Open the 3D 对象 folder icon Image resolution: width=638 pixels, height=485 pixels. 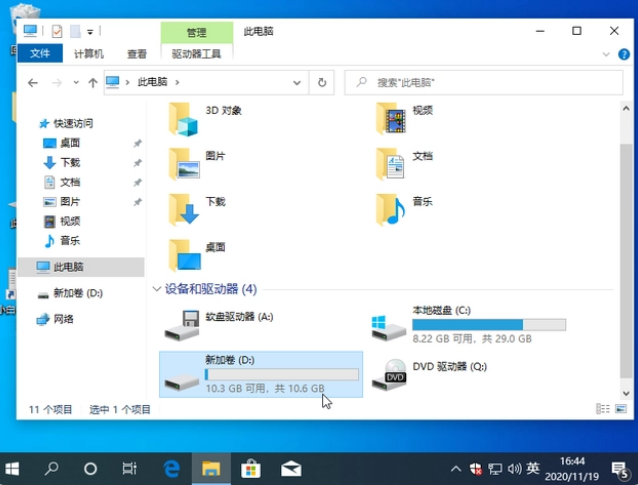click(184, 119)
